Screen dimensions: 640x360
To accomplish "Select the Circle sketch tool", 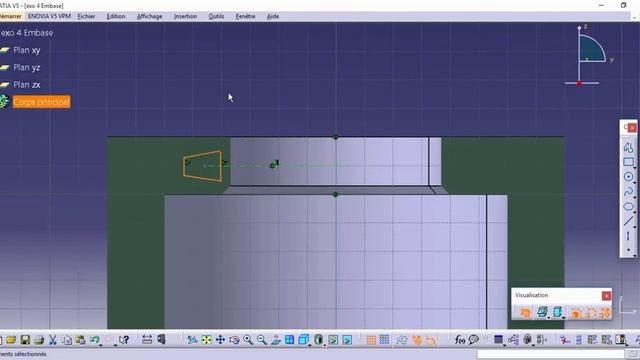I will [629, 177].
